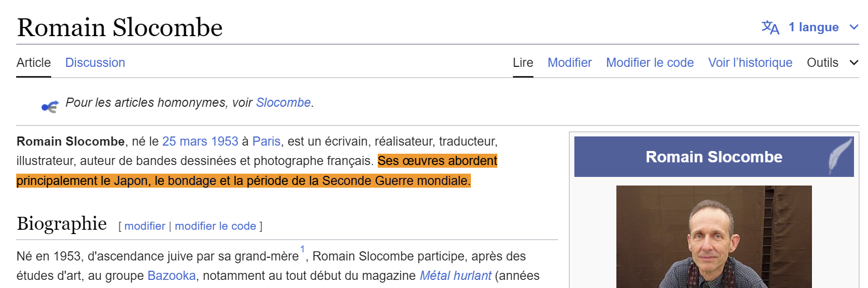Follow the Paris link
The width and height of the screenshot is (868, 288).
tap(266, 141)
